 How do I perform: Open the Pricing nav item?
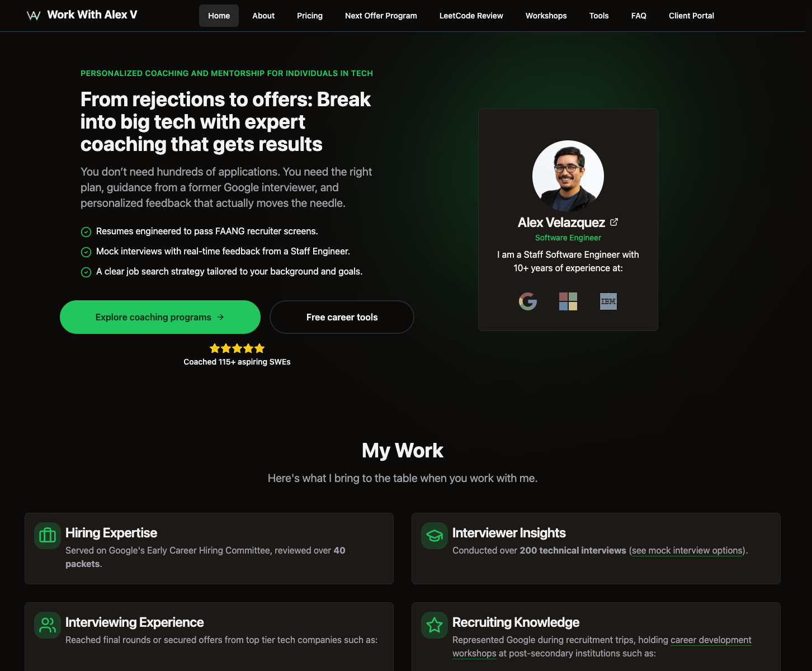pyautogui.click(x=310, y=16)
